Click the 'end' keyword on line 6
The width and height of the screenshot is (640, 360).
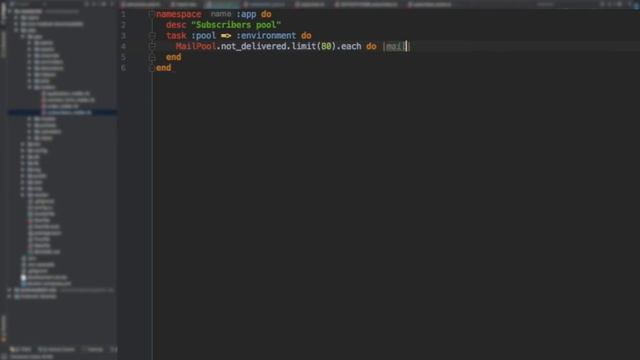[x=163, y=68]
